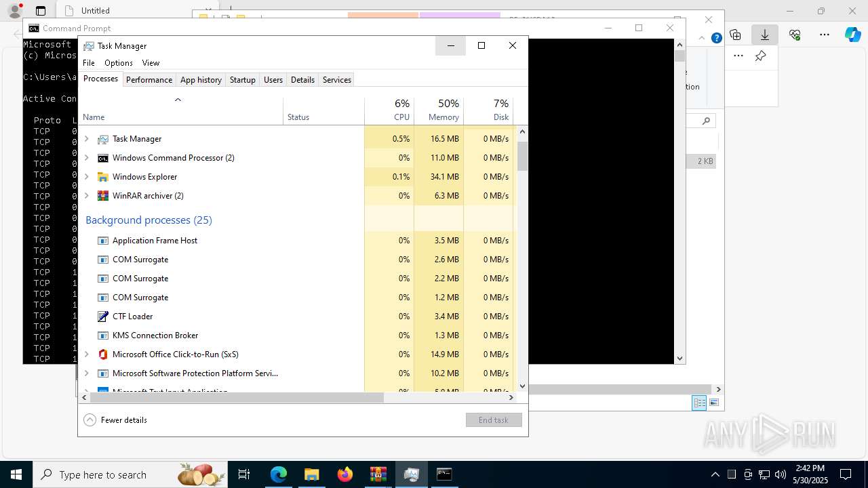The height and width of the screenshot is (488, 868).
Task: Click the search magnifier in File Explorer
Action: (706, 121)
